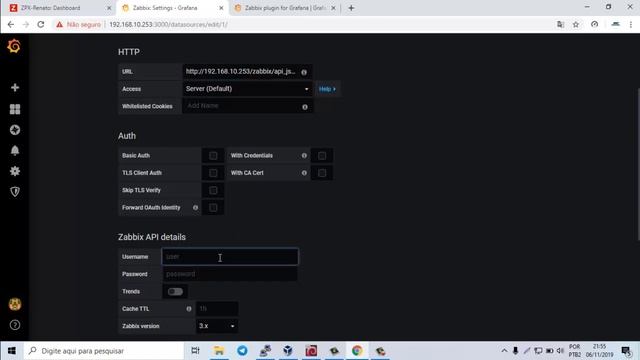This screenshot has width=640, height=360.
Task: Show hidden system tray icons
Action: pyautogui.click(x=504, y=351)
